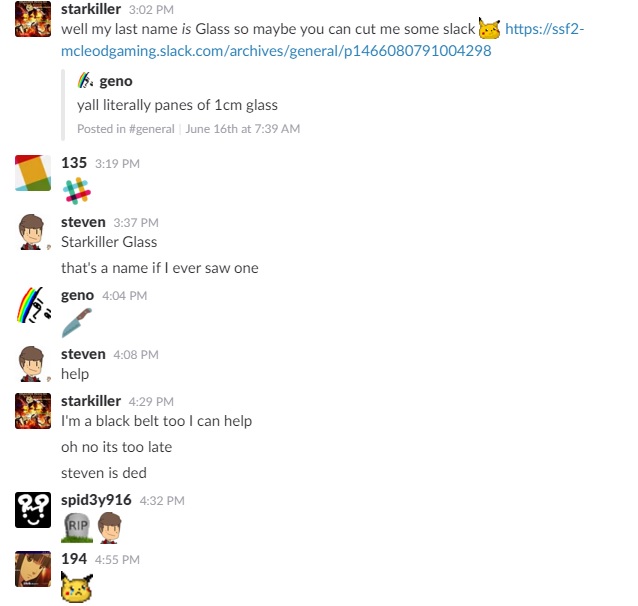Click the Pikachu emoji in starkiller's message
638x606 pixels.
489,29
